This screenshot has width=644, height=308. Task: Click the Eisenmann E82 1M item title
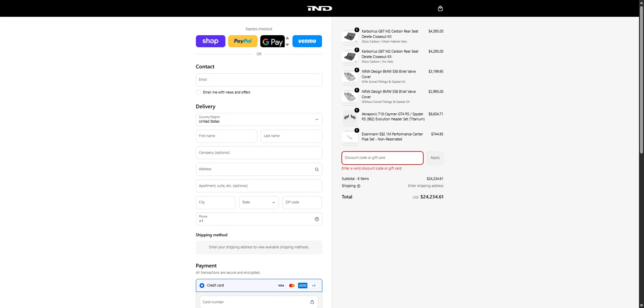click(392, 137)
